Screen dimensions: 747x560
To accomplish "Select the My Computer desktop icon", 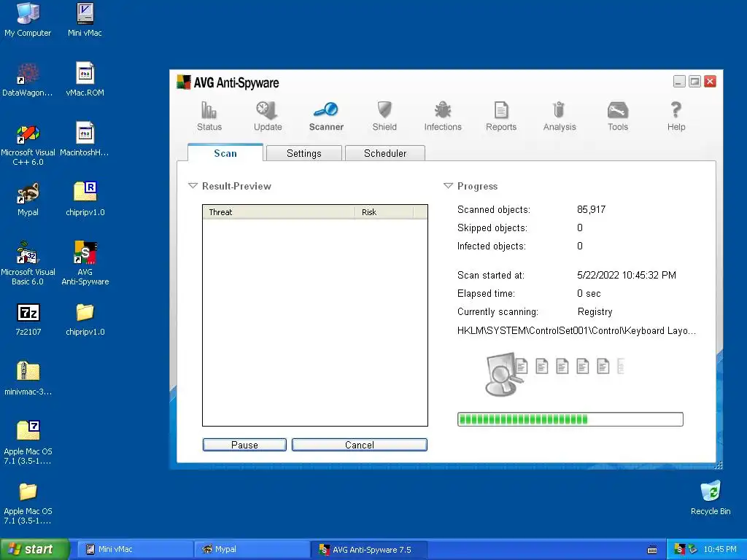I will (x=28, y=20).
